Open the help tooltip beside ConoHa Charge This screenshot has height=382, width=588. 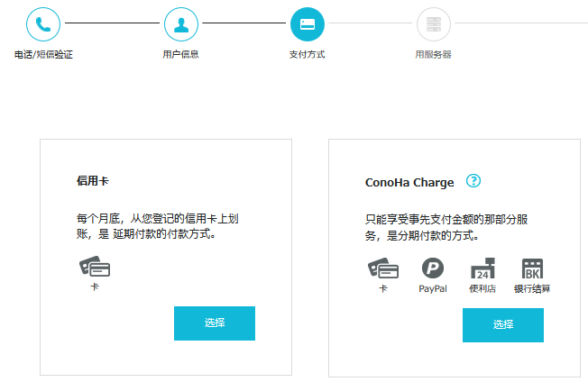473,181
